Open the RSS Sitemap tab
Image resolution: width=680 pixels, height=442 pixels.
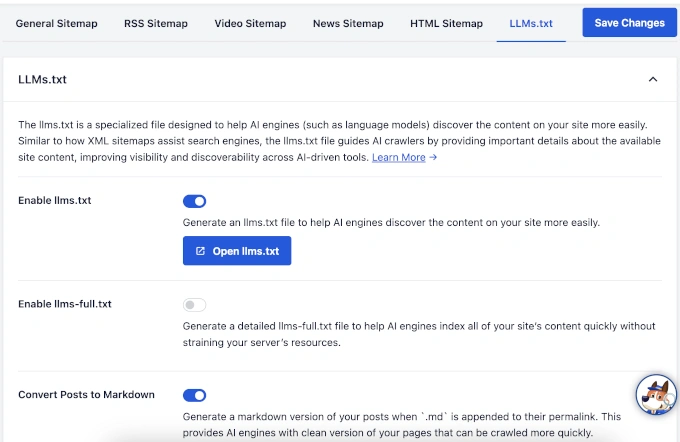tap(156, 23)
